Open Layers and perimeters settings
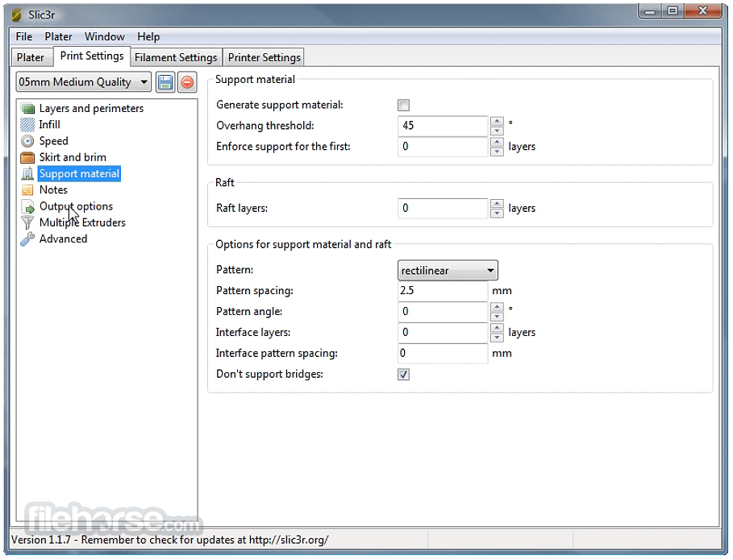 (91, 108)
